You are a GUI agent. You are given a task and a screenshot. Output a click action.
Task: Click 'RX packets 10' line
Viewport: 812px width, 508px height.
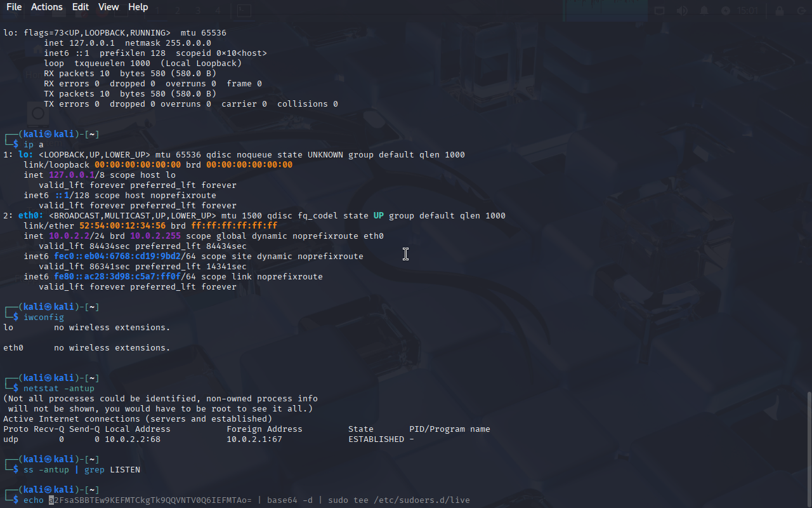[x=130, y=74]
